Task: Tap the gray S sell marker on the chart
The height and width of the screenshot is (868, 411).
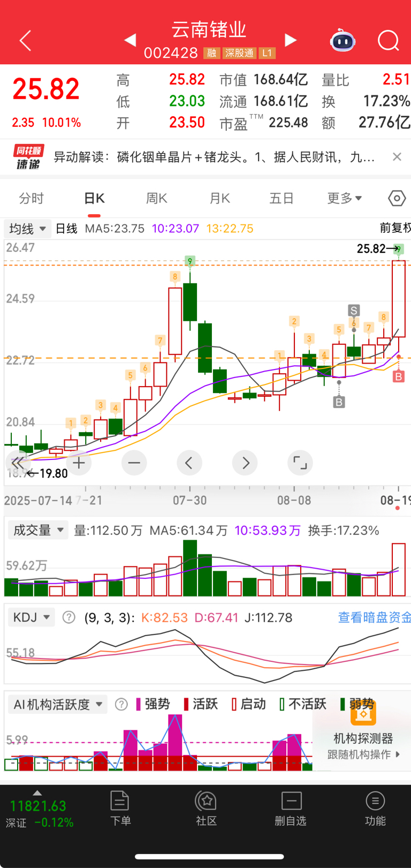Action: pyautogui.click(x=353, y=310)
